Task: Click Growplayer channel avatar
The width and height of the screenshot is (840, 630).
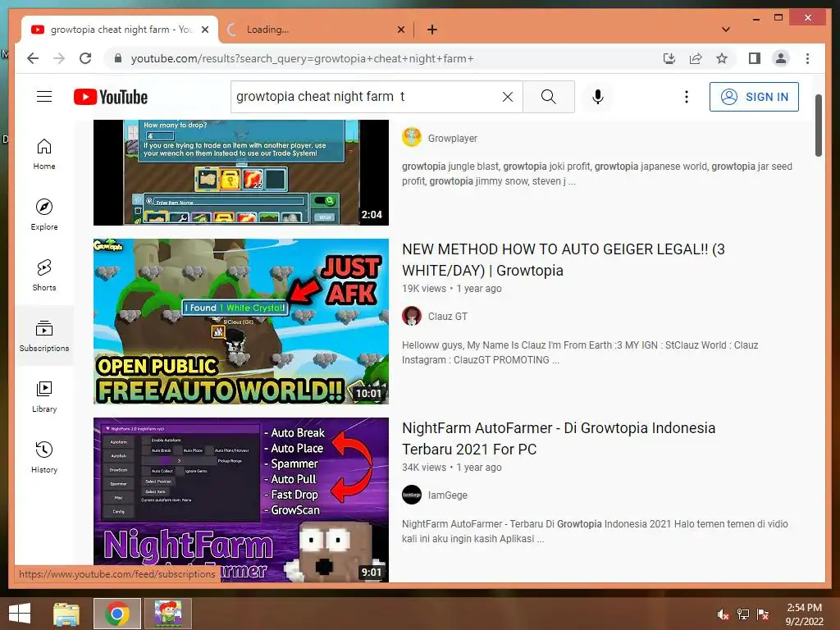Action: (x=412, y=138)
